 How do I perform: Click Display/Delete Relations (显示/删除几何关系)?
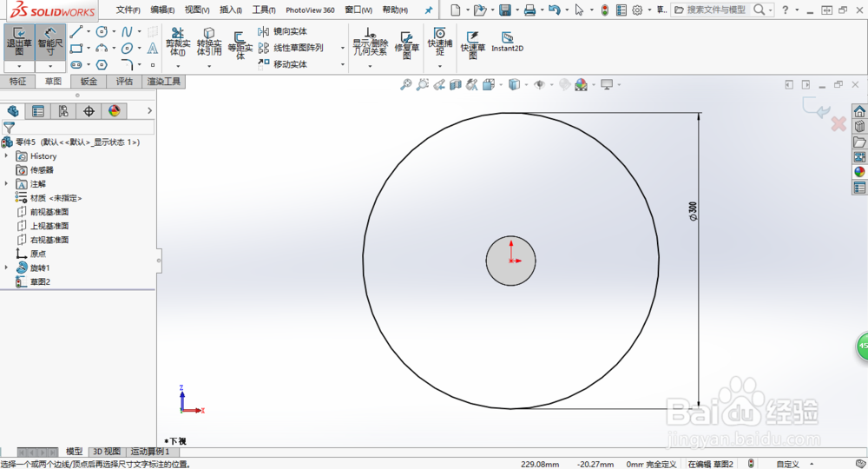click(370, 42)
